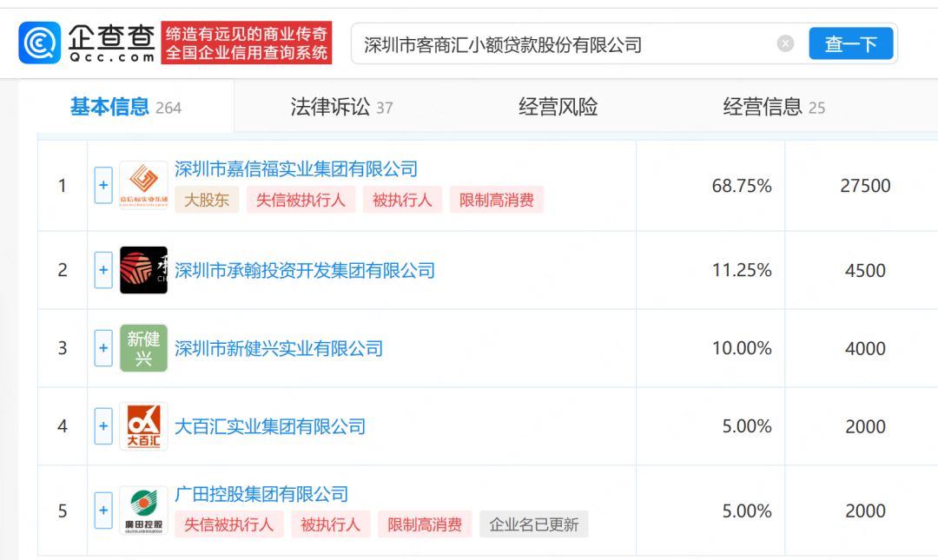
Task: Click the 企业名已更新 tag
Action: click(x=534, y=524)
